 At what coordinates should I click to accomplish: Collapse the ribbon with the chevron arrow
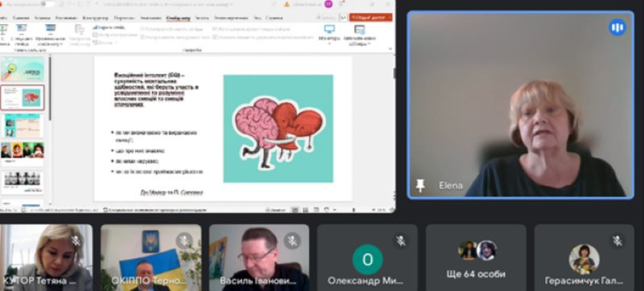[390, 49]
